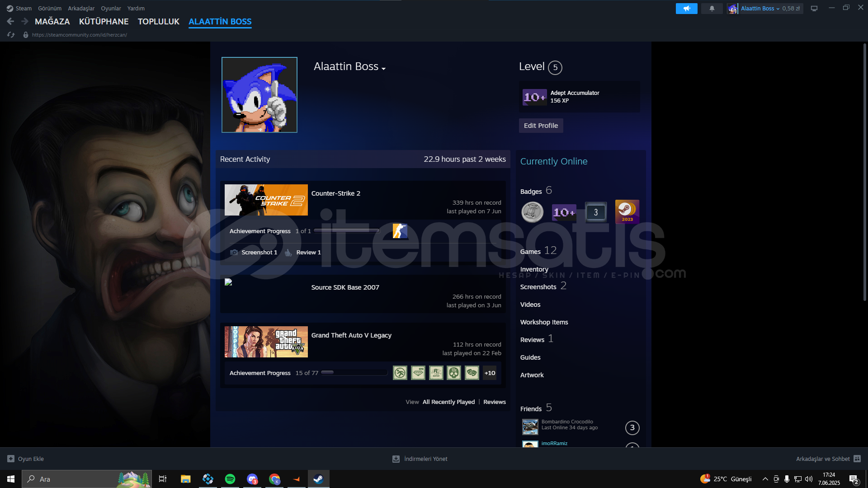Open Big Picture mode monitor icon

coord(814,9)
